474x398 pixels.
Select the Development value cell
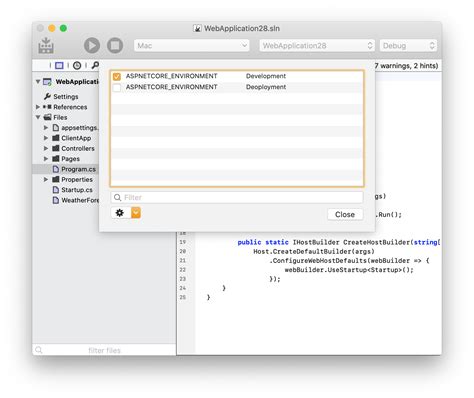(x=266, y=76)
